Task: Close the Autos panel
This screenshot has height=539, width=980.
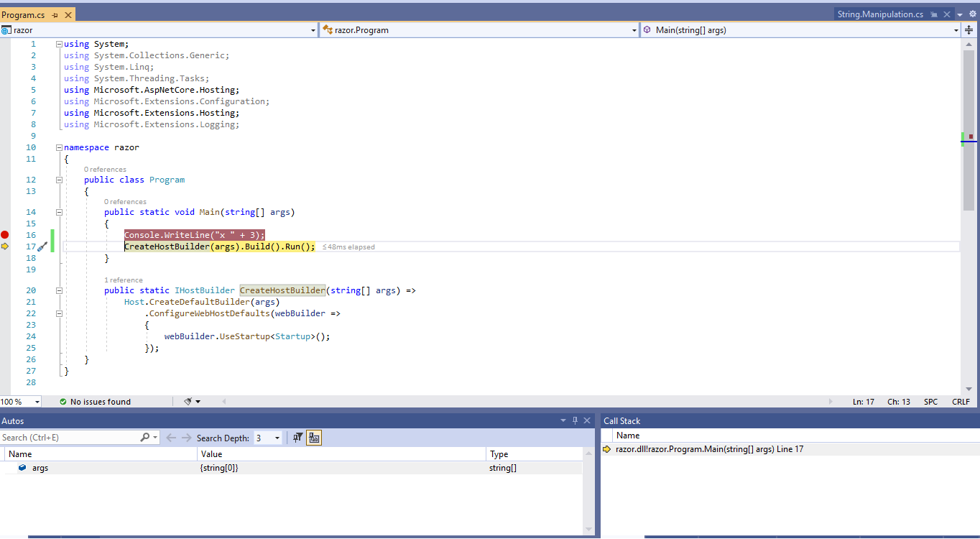Action: pyautogui.click(x=587, y=420)
